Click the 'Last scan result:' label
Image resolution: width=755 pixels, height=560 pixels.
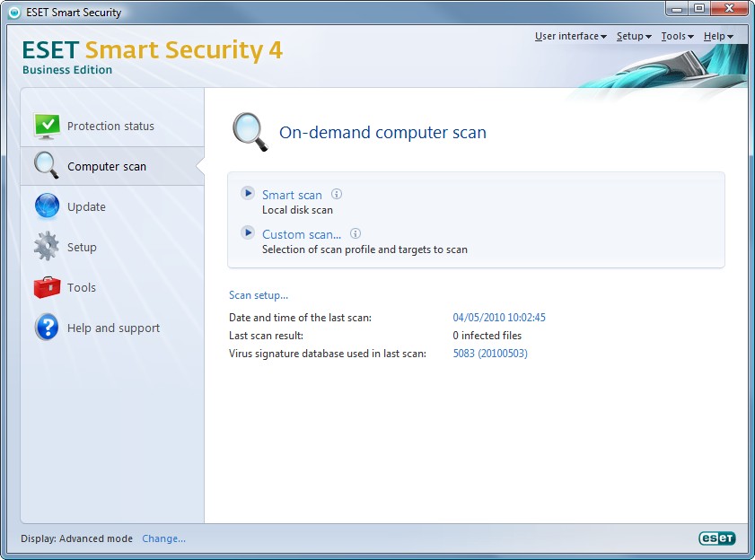coord(267,336)
